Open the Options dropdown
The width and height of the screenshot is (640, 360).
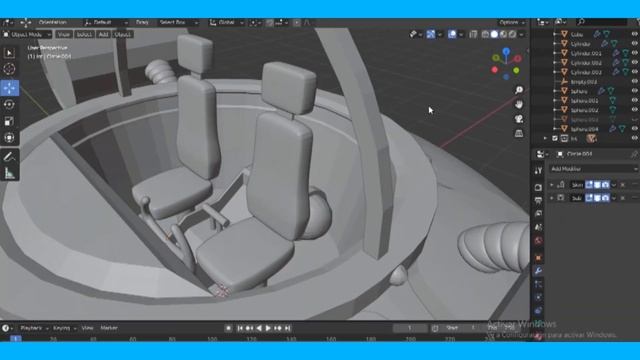[511, 22]
